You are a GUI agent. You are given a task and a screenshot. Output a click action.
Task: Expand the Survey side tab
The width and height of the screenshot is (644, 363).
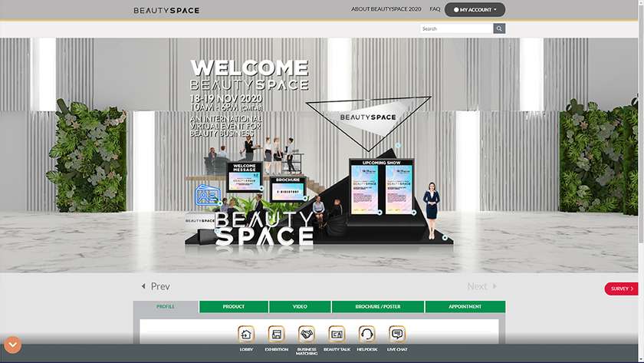[621, 289]
